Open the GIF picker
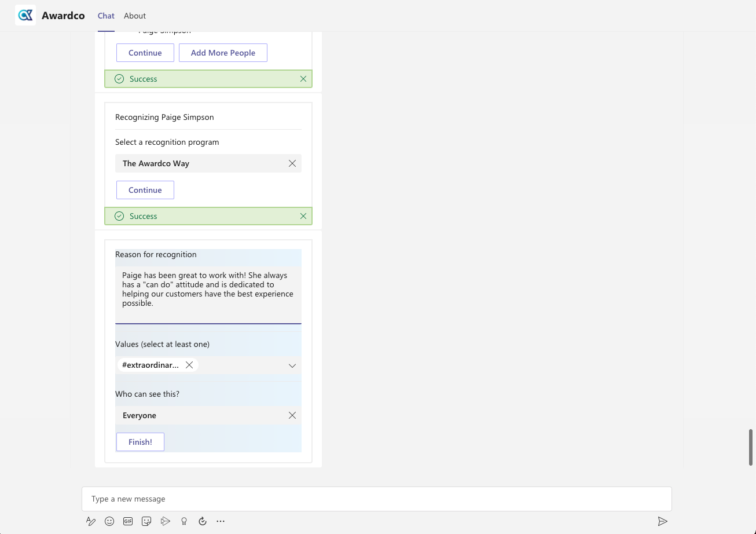This screenshot has height=534, width=756. 128,521
